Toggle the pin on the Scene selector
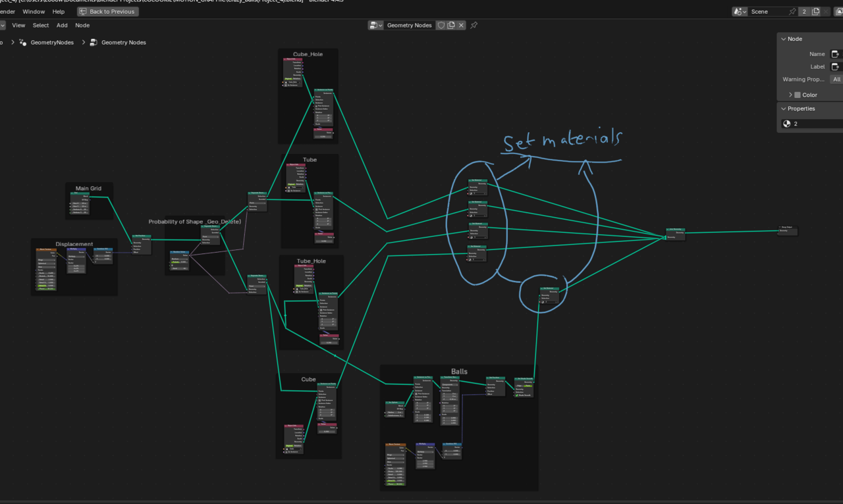 click(x=792, y=11)
